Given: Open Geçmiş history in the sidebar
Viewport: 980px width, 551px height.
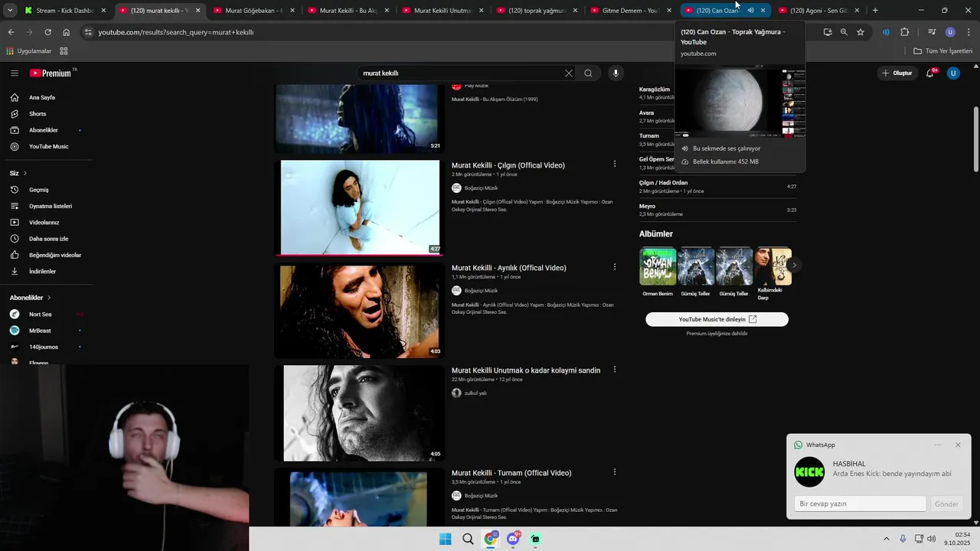Looking at the screenshot, I should point(38,190).
